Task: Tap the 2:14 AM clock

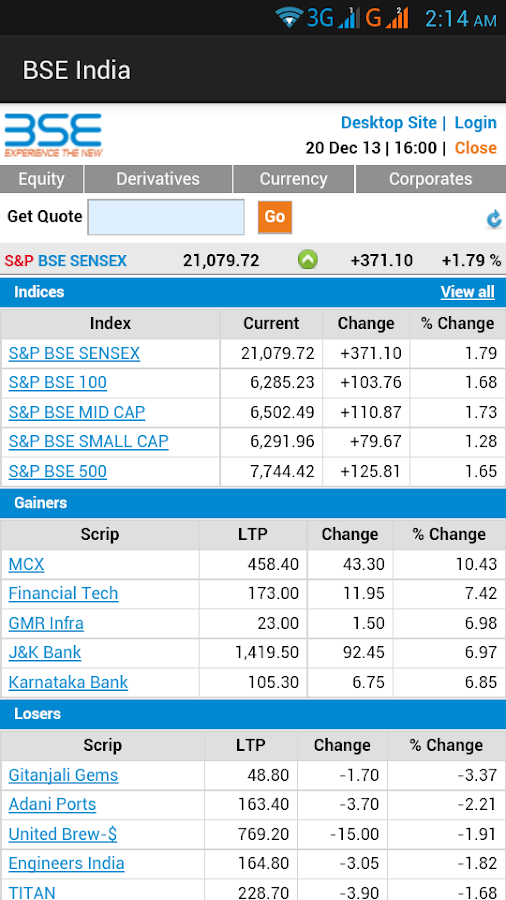Action: (461, 19)
